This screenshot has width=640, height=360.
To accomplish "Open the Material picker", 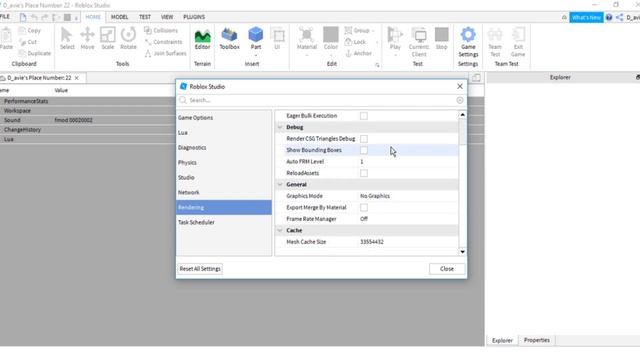I will click(x=307, y=38).
